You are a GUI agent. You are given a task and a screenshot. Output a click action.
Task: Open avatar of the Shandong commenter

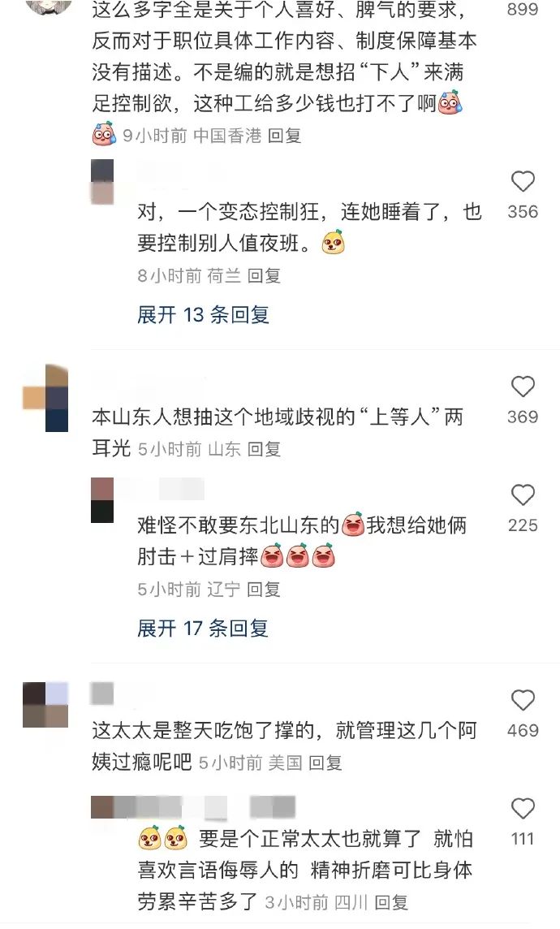click(45, 398)
